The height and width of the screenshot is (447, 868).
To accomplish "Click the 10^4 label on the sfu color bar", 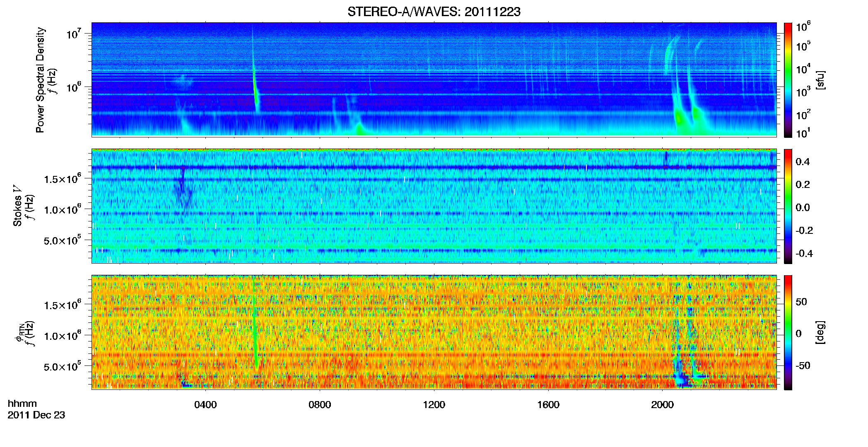I will coord(803,69).
